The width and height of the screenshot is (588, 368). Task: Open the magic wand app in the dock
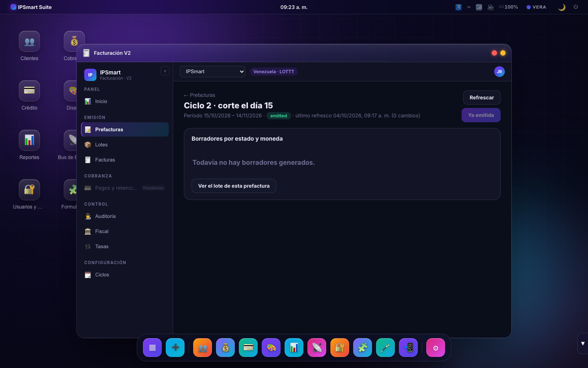[x=385, y=348]
